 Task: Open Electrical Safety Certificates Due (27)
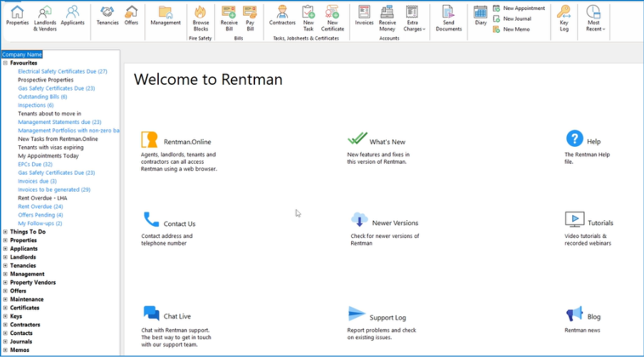[63, 71]
